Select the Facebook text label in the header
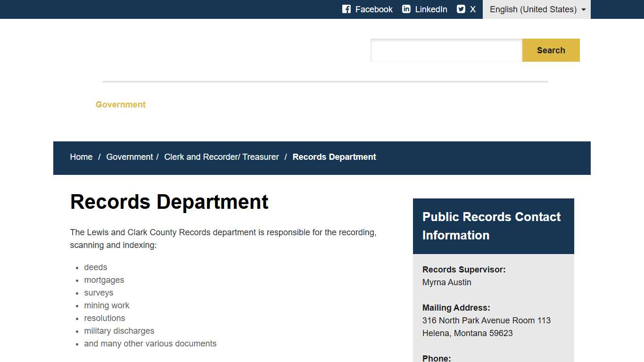 coord(374,9)
